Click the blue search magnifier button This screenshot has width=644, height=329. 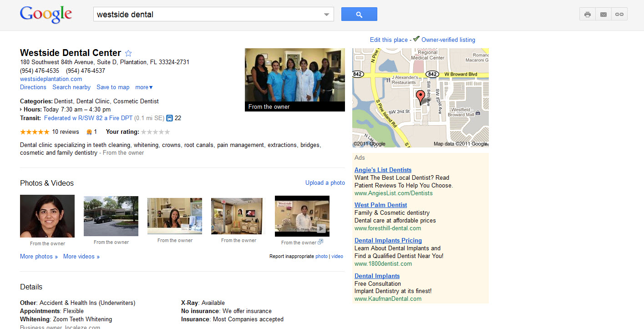pyautogui.click(x=359, y=15)
